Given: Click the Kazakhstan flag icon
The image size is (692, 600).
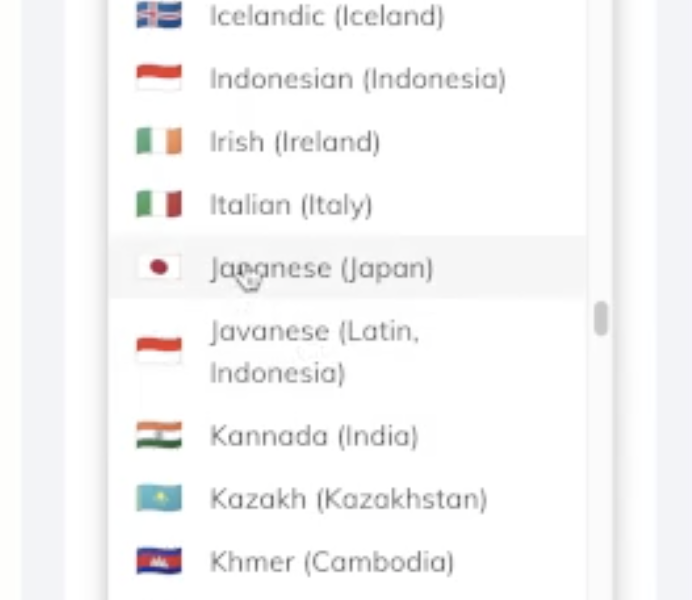Looking at the screenshot, I should pos(158,498).
